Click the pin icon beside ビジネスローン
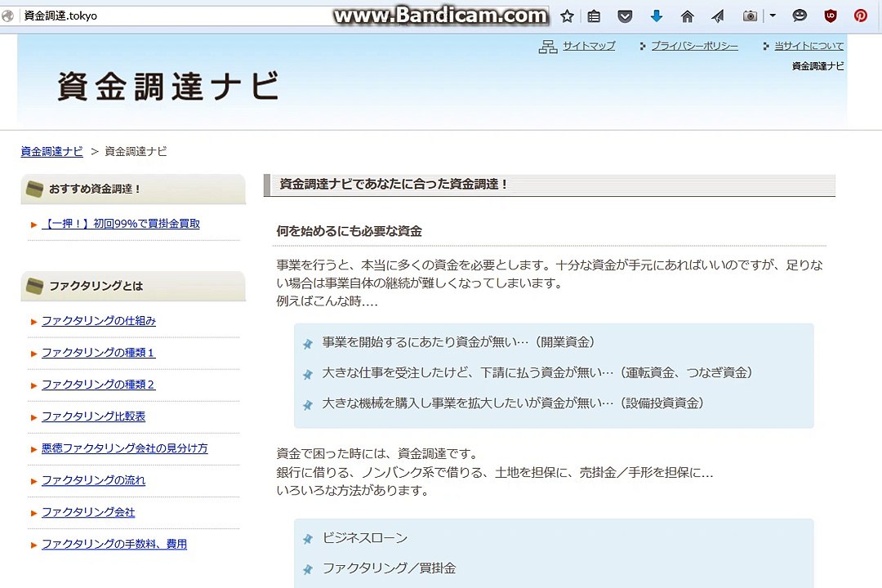This screenshot has width=882, height=588. 308,539
